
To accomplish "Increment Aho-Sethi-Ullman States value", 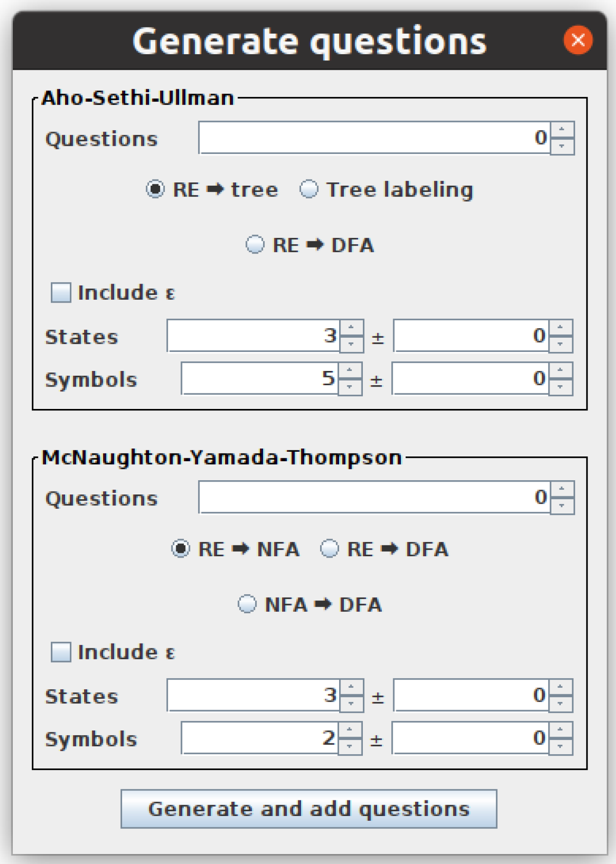I will (351, 327).
